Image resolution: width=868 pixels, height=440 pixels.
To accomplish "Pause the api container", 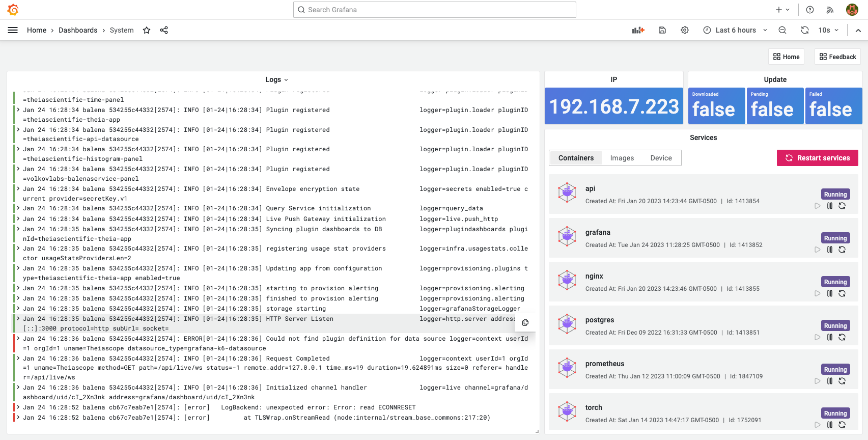I will pyautogui.click(x=830, y=206).
